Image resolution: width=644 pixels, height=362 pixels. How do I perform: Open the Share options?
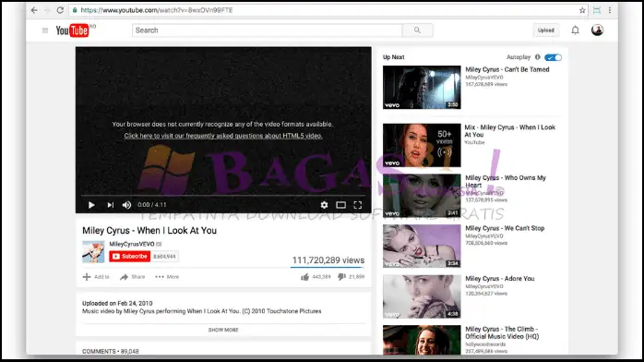click(133, 277)
